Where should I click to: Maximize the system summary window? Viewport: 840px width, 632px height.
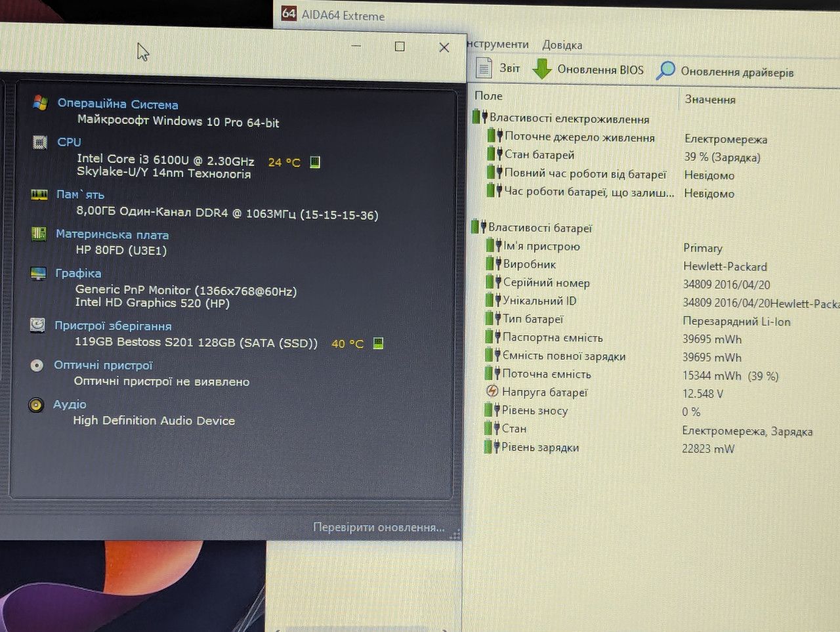click(400, 47)
